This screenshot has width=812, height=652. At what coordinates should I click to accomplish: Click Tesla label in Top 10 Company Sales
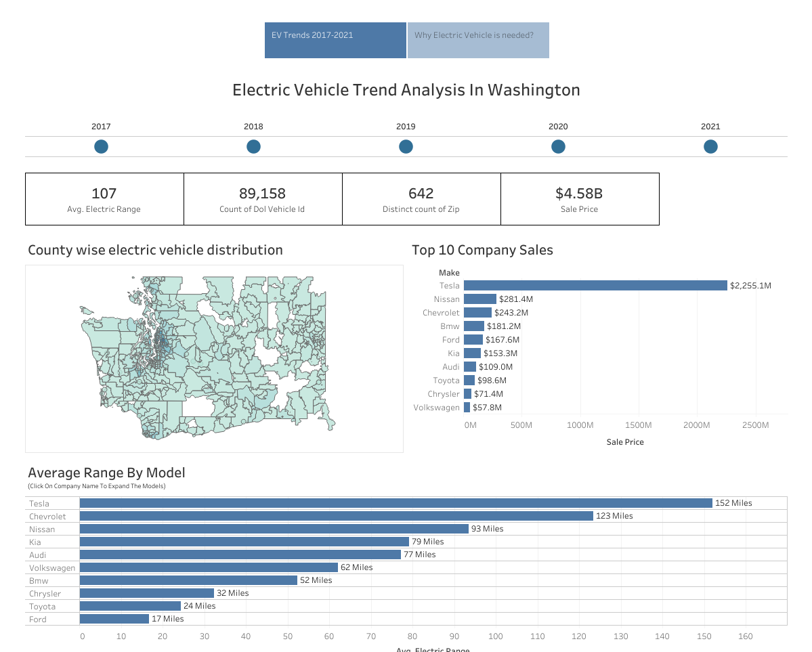(x=449, y=285)
